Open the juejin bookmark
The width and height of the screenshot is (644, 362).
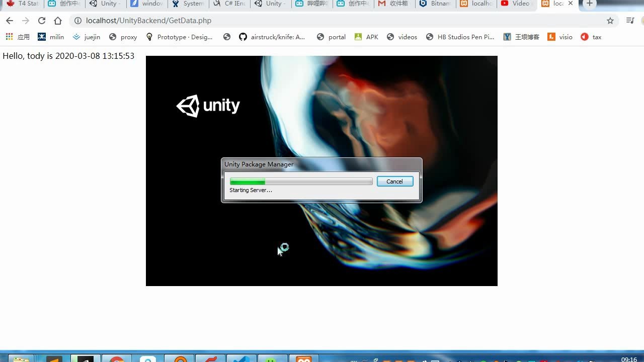[x=87, y=37]
